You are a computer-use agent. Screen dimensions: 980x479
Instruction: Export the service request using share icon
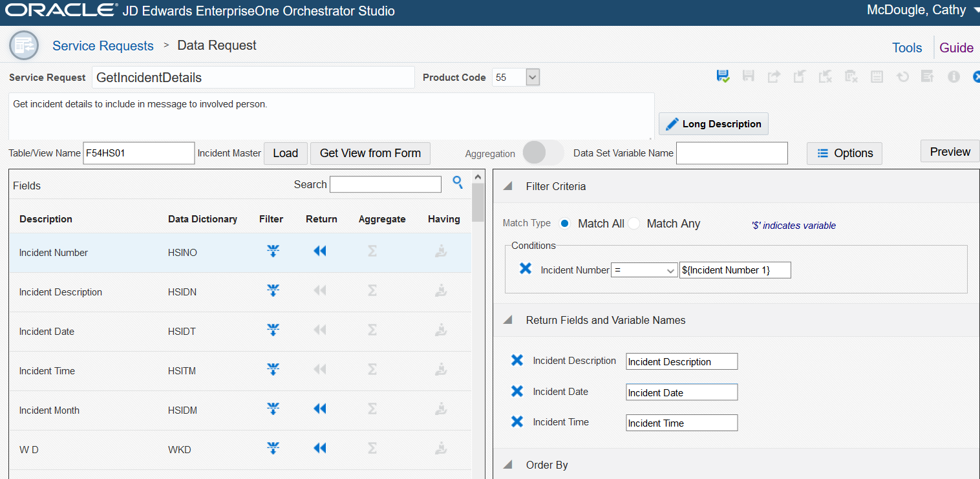coord(773,76)
